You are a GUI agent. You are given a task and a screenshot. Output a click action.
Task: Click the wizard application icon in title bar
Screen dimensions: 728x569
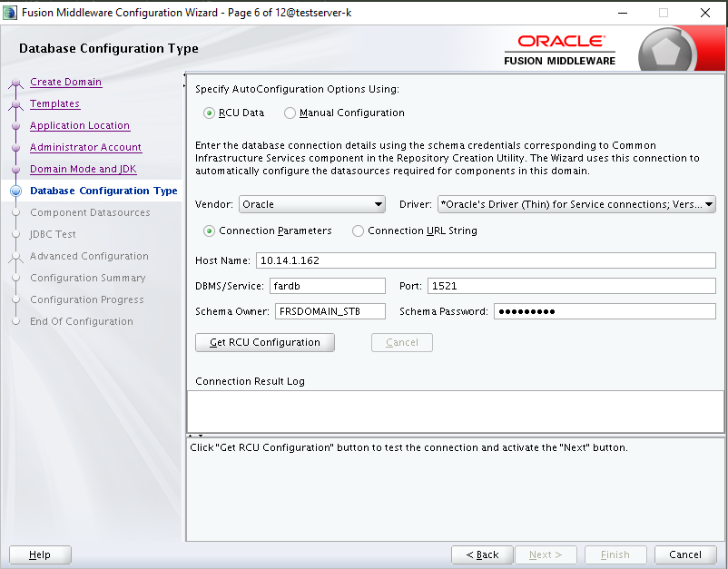pyautogui.click(x=10, y=13)
